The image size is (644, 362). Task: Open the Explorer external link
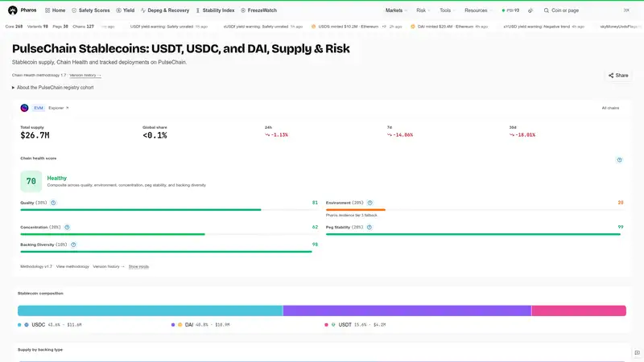coord(58,108)
